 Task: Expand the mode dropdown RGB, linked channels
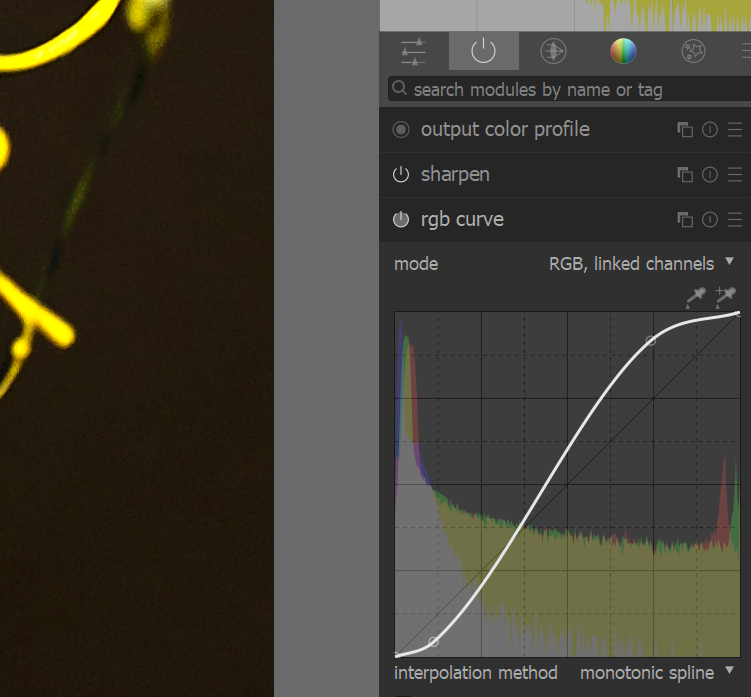tap(640, 264)
